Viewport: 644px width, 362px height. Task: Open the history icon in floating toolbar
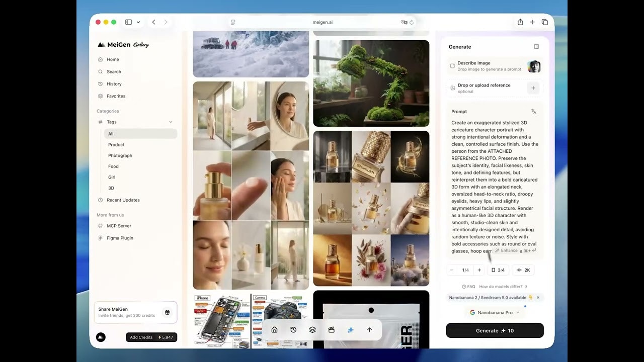point(293,330)
